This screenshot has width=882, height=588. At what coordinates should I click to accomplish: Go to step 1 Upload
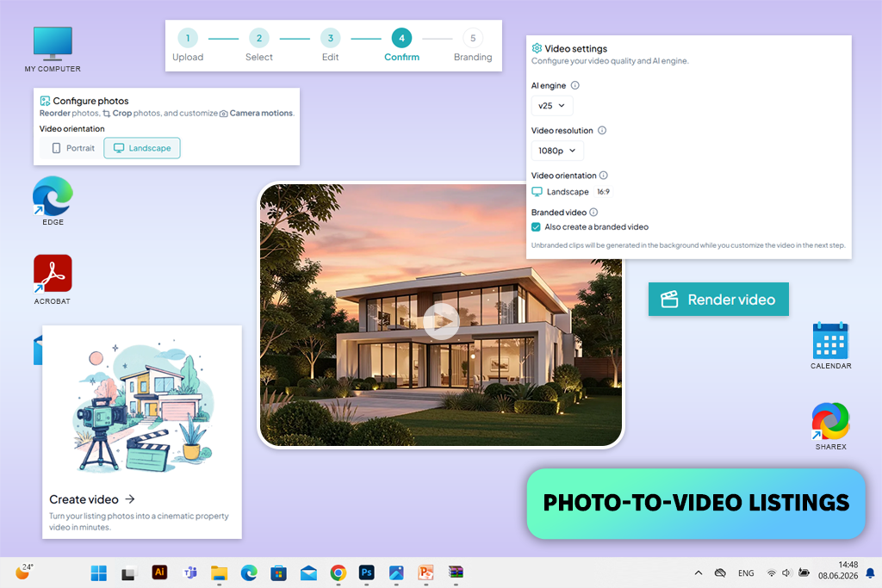[188, 45]
